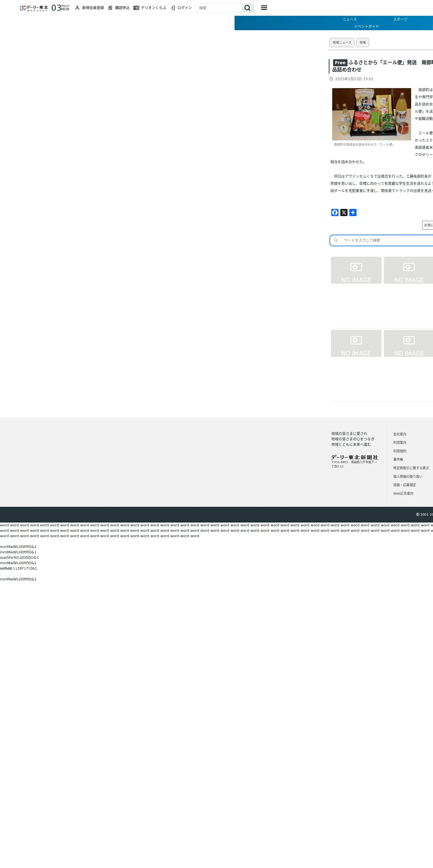This screenshot has height=868, width=433.
Task: Open the hamburger menu icon
Action: tap(264, 8)
